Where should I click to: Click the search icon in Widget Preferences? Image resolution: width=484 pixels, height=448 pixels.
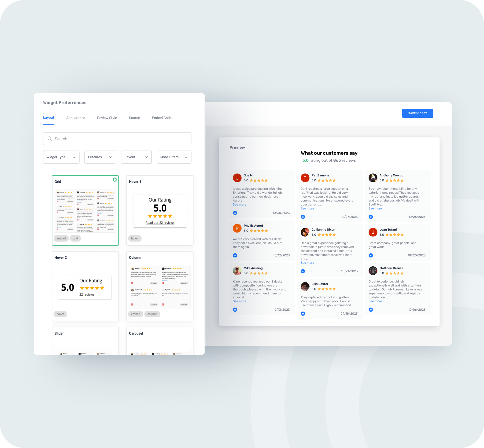[x=50, y=139]
